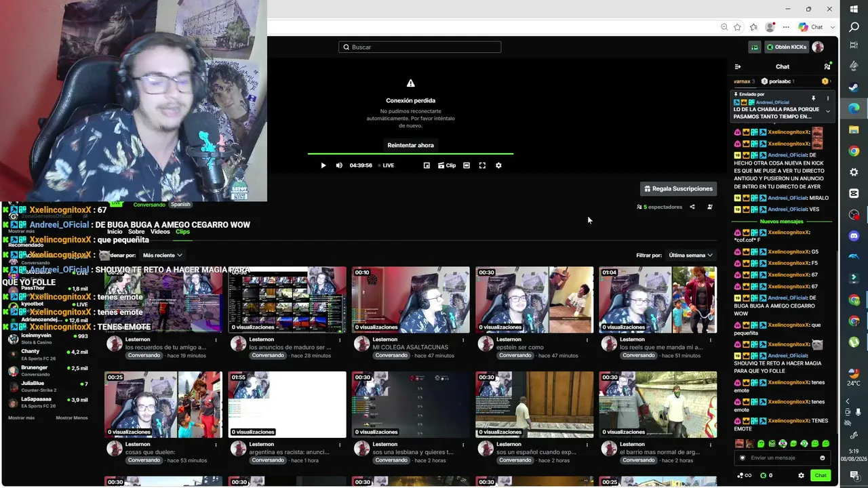868x488 pixels.
Task: Open the Más reciente sort dropdown
Action: (162, 256)
